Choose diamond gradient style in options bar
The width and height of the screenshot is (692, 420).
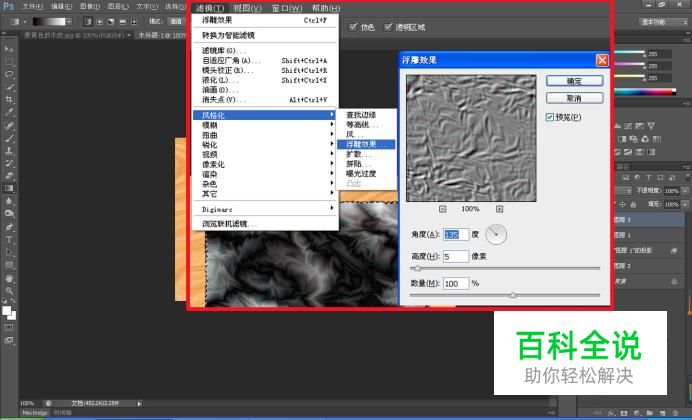pyautogui.click(x=134, y=21)
